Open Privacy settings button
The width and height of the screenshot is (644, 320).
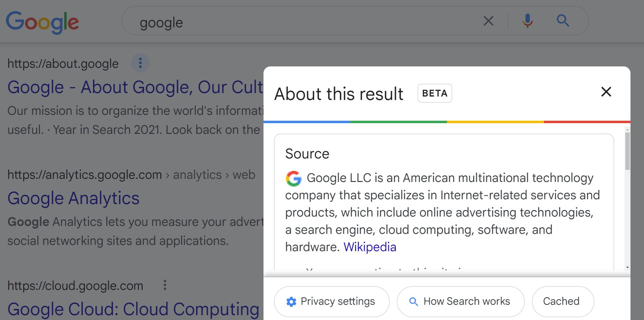(332, 301)
